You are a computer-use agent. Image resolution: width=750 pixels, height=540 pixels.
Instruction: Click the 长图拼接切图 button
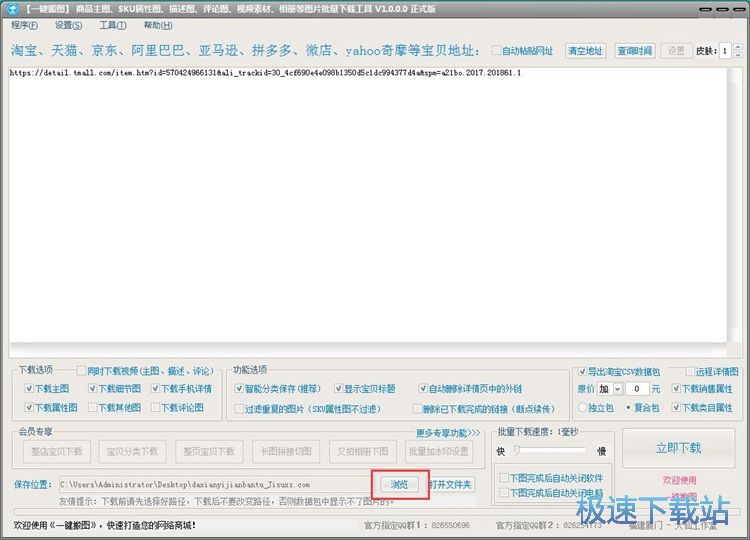pos(286,452)
